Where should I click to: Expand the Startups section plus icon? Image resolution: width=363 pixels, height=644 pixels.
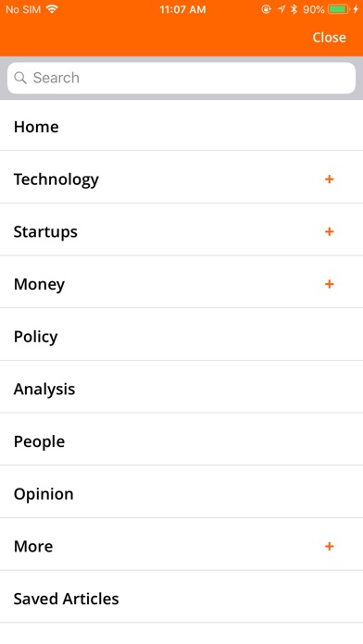coord(329,231)
